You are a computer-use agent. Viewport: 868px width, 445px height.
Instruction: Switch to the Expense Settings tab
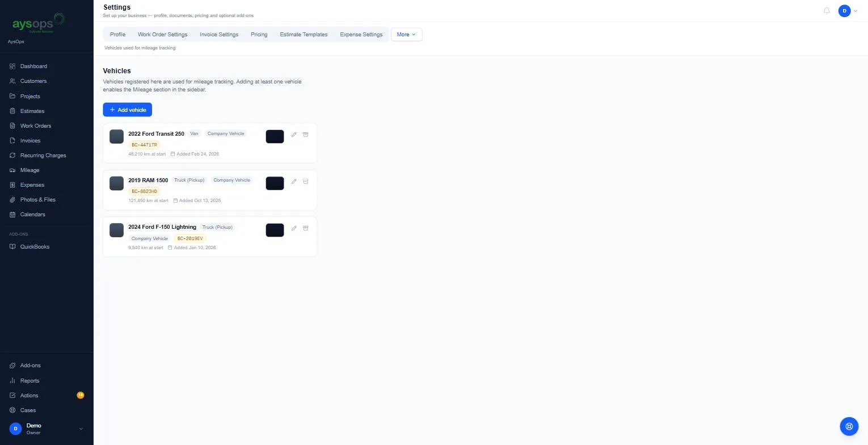point(361,35)
